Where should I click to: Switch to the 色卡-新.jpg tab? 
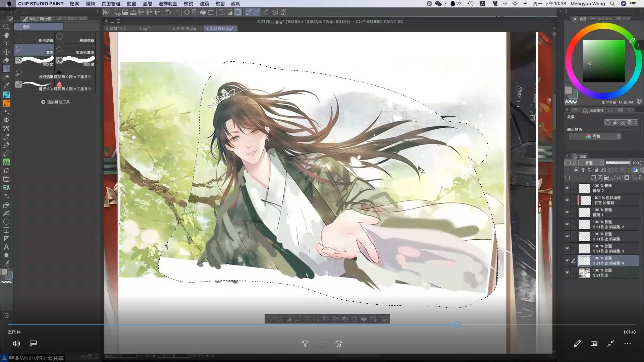186,29
